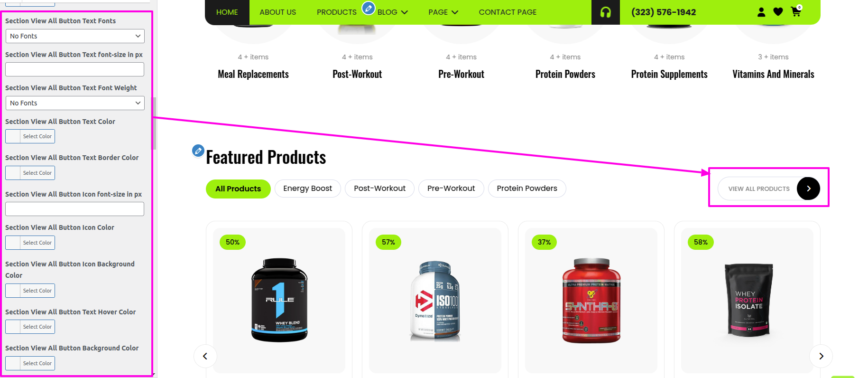Image resolution: width=868 pixels, height=378 pixels.
Task: Open the About Us menu item
Action: [278, 12]
